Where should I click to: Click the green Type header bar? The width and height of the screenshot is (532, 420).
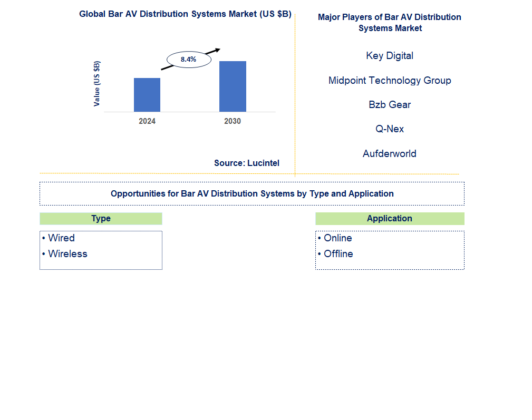point(101,218)
